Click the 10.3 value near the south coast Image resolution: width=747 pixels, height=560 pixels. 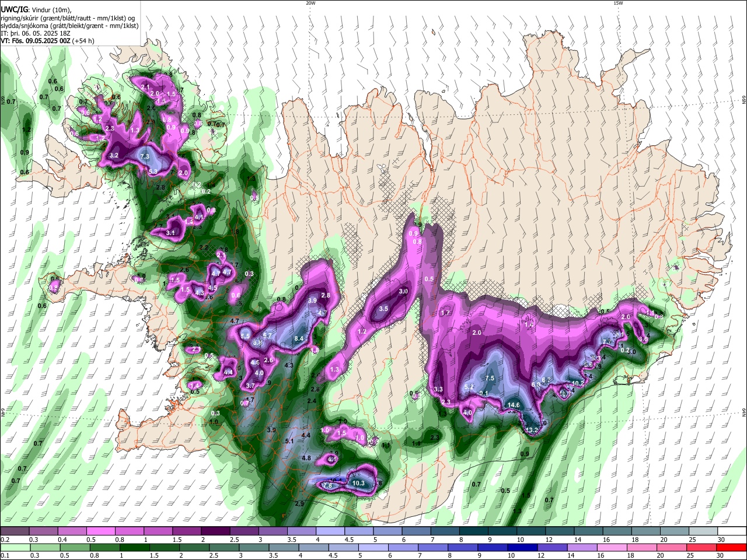click(x=358, y=483)
